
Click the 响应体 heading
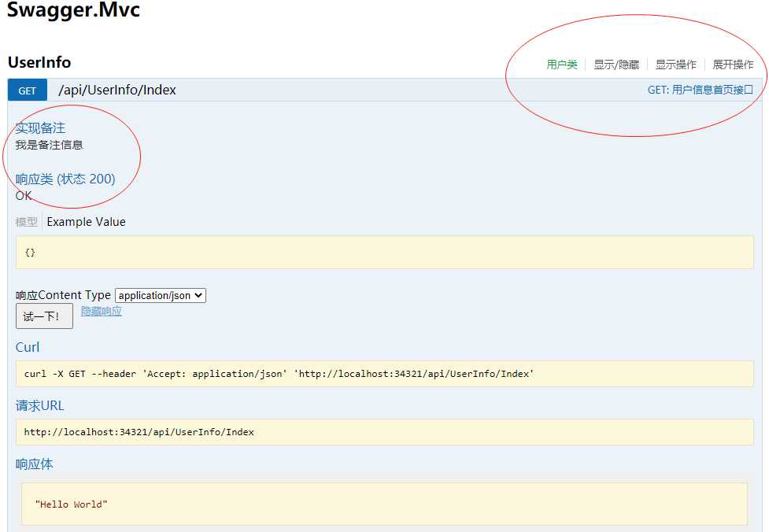(35, 464)
